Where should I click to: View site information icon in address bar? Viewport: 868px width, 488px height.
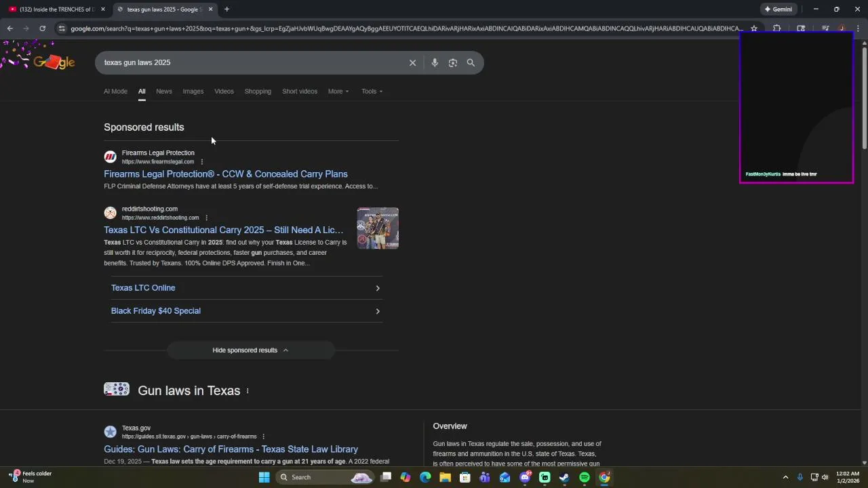(62, 28)
